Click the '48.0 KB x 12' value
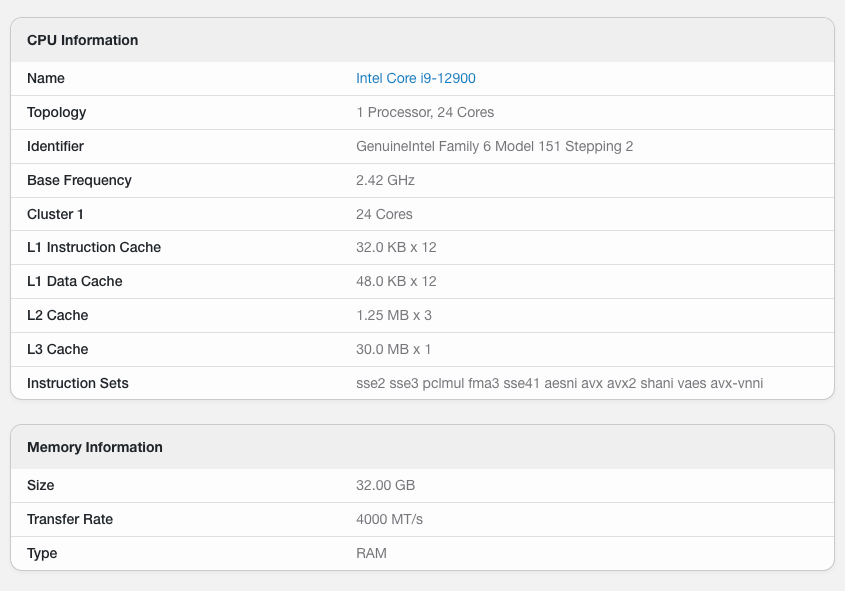 tap(396, 281)
